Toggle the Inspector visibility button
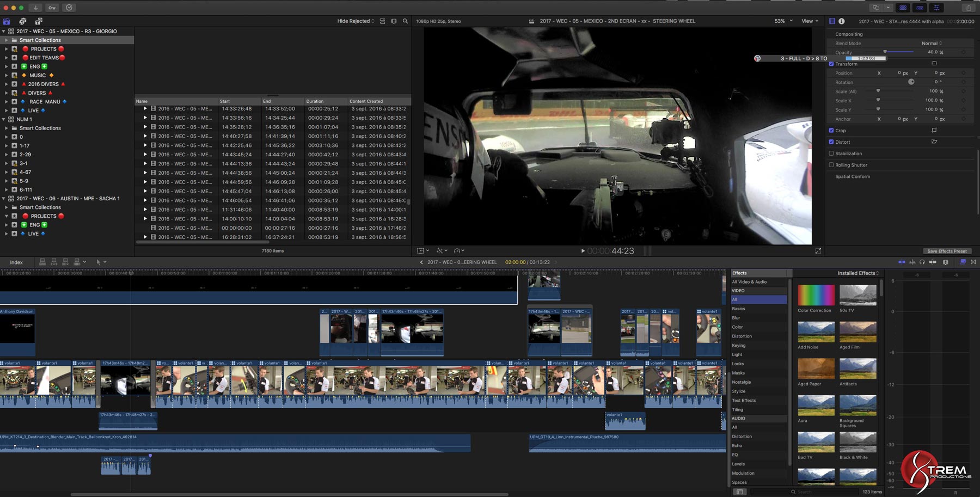Viewport: 980px width, 497px height. [x=936, y=8]
